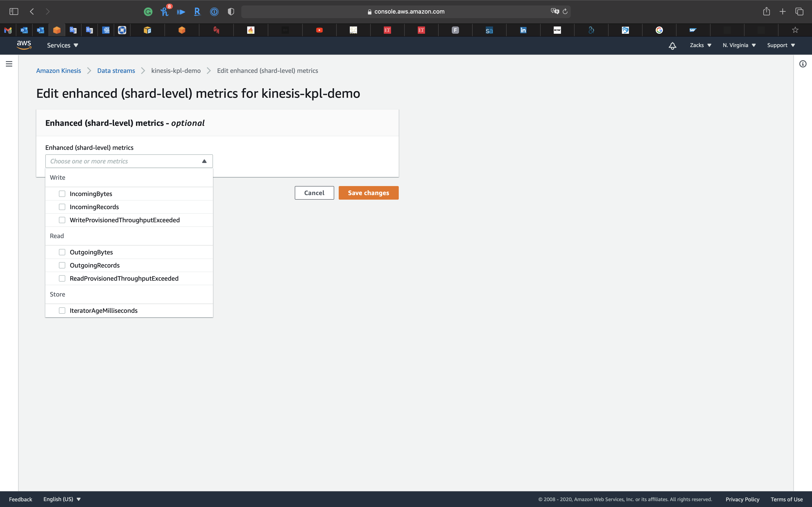
Task: Check the IncomingBytes metric checkbox
Action: coord(62,194)
